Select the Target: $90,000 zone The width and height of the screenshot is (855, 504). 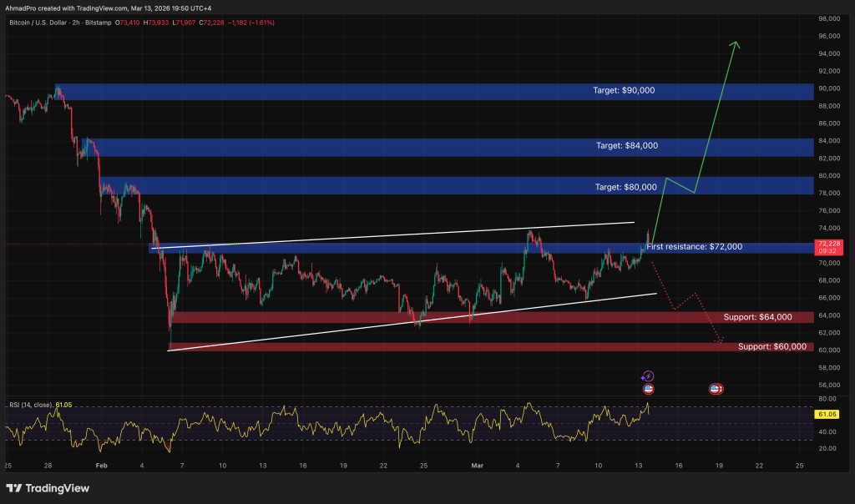[x=436, y=91]
